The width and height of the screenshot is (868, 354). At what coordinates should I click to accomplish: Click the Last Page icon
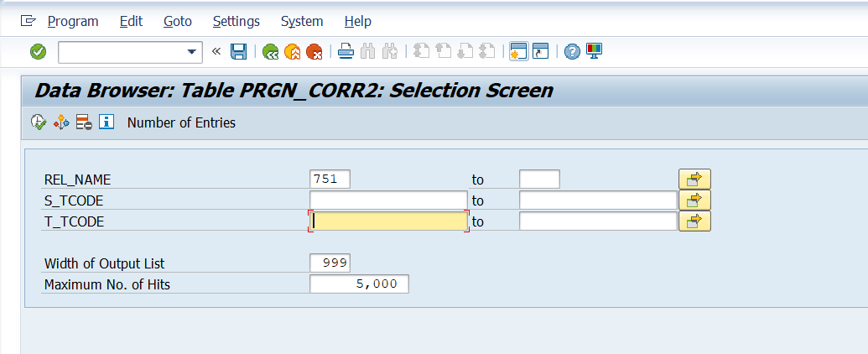(x=486, y=51)
